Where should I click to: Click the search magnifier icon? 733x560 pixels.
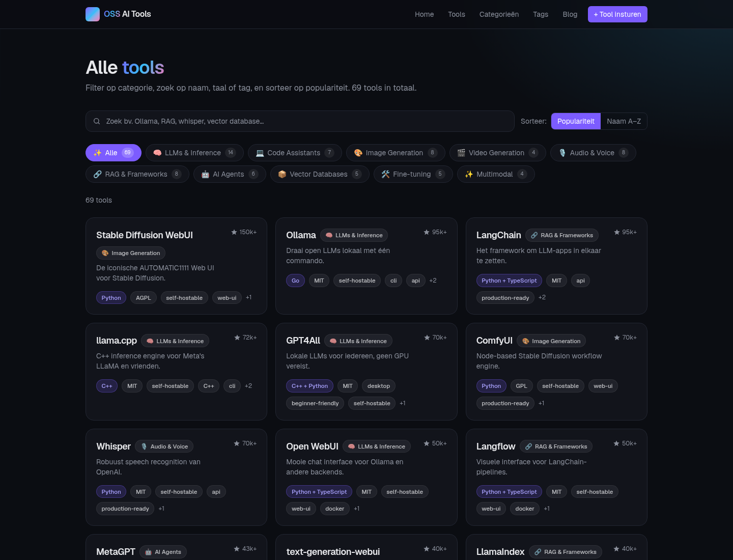tap(97, 121)
